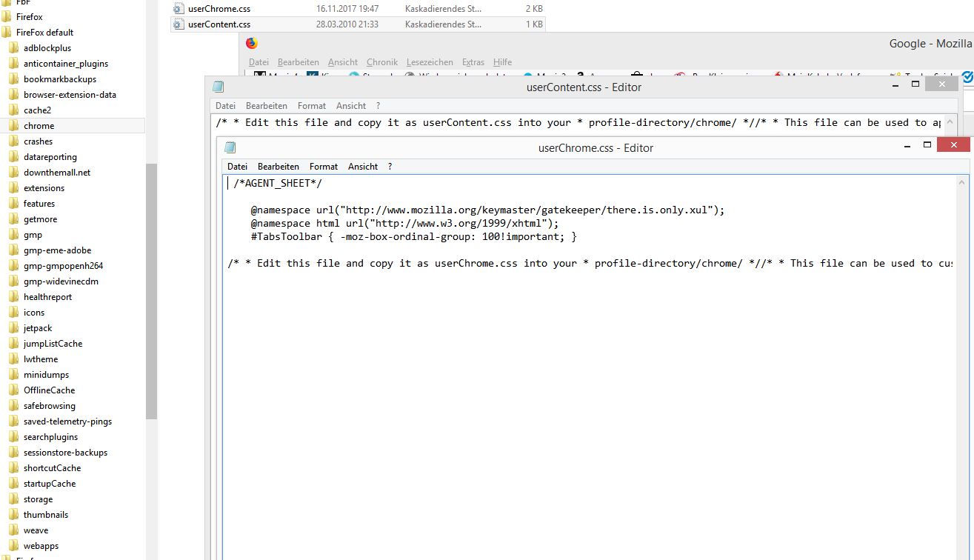974x560 pixels.
Task: Minimize the userContent.css Editor window
Action: click(x=896, y=84)
